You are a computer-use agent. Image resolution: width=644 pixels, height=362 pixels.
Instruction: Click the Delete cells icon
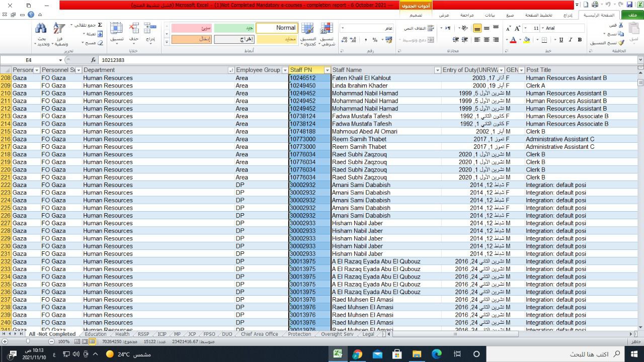[134, 29]
